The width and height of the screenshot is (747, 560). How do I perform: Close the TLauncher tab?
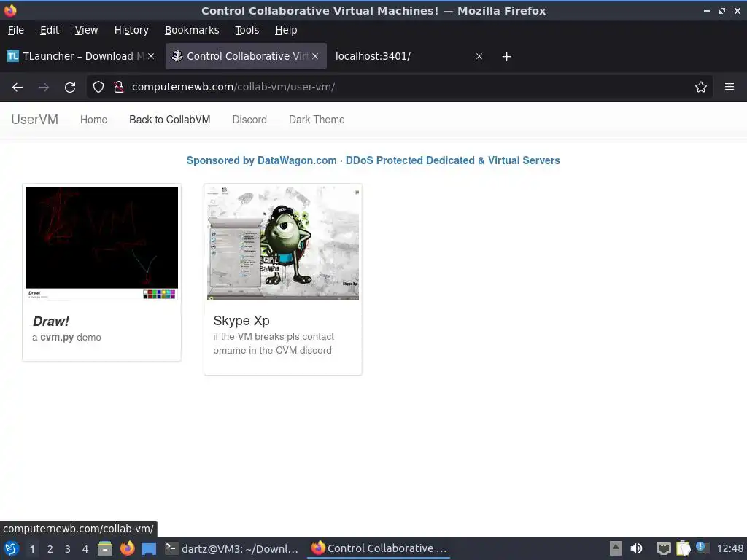151,56
